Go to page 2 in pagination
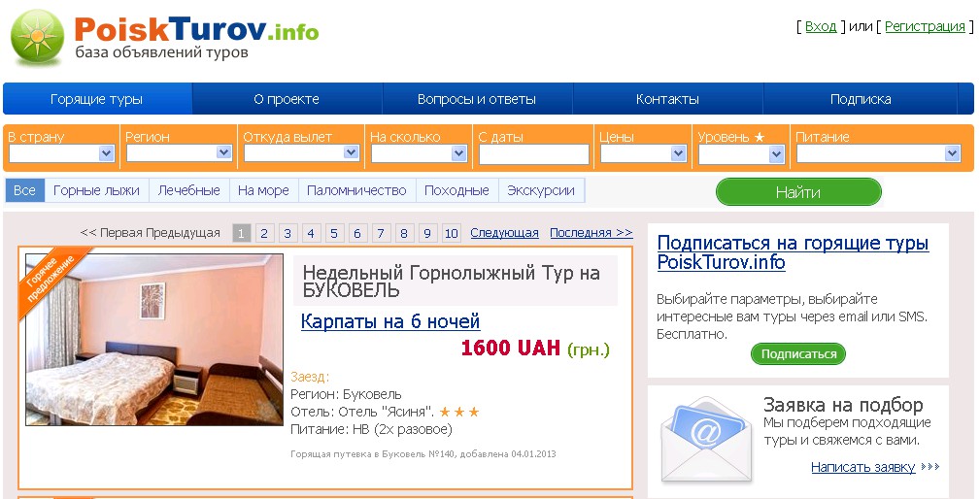The height and width of the screenshot is (499, 980). pos(264,234)
